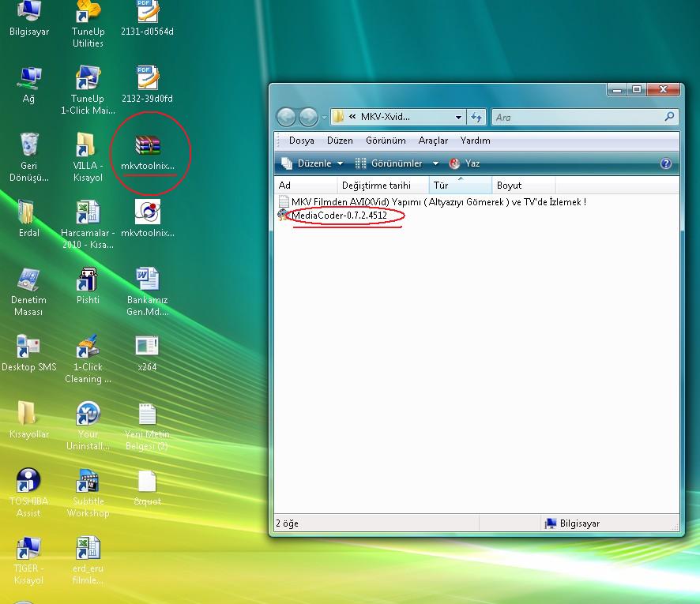700x604 pixels.
Task: Open the Subtitle Workshop shortcut
Action: tap(88, 482)
